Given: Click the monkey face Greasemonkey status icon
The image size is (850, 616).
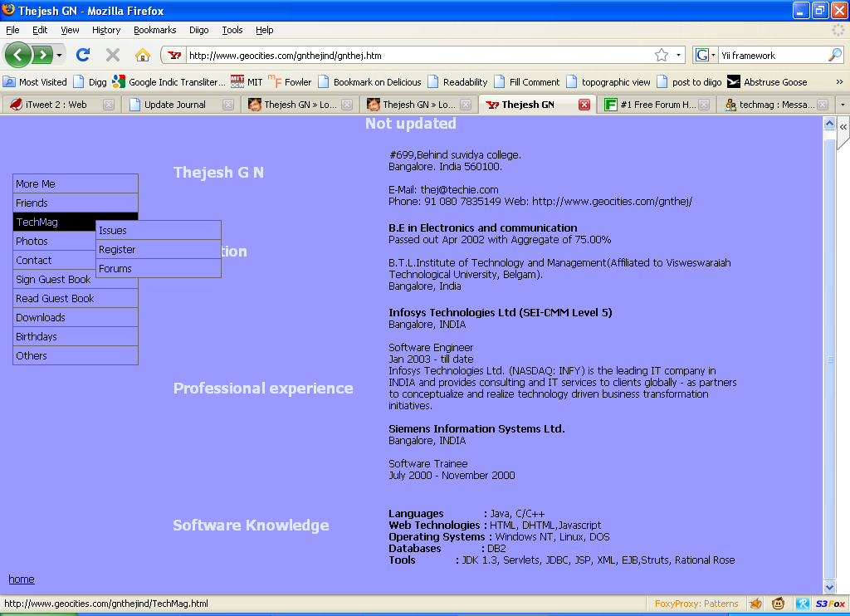Looking at the screenshot, I should point(779,603).
